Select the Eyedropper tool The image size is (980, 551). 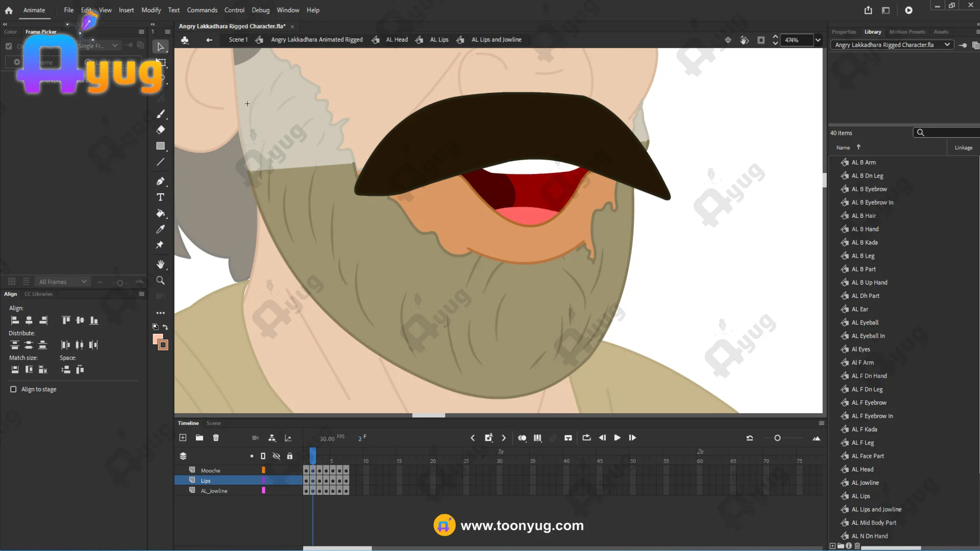click(160, 229)
